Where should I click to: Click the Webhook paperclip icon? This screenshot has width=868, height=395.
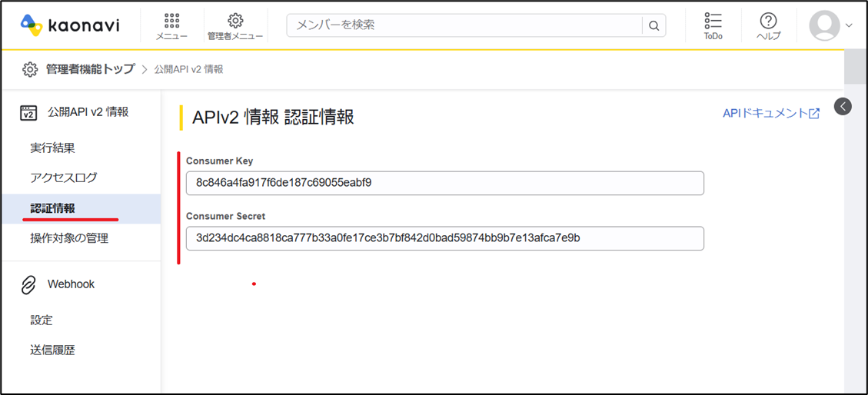pos(28,284)
